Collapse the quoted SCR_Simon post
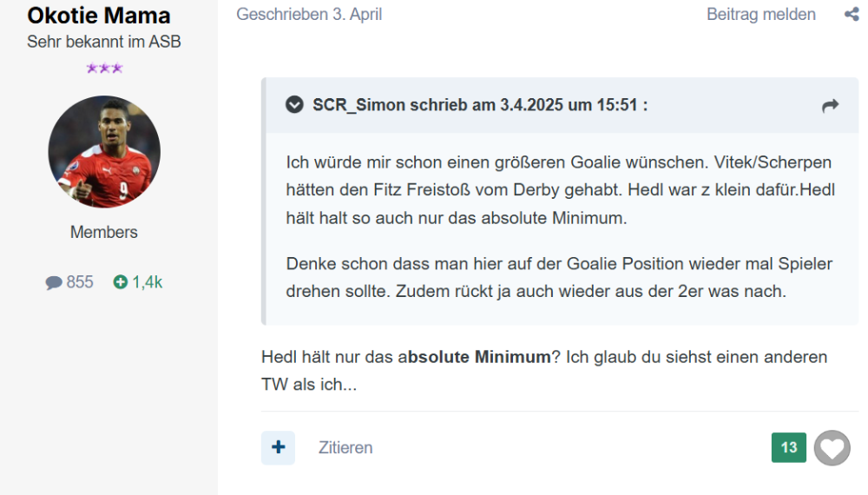 [x=295, y=106]
